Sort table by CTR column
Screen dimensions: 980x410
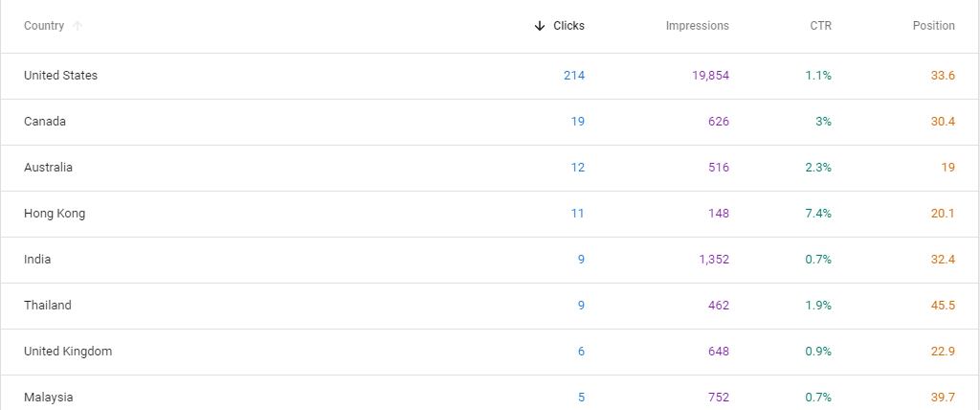(820, 26)
